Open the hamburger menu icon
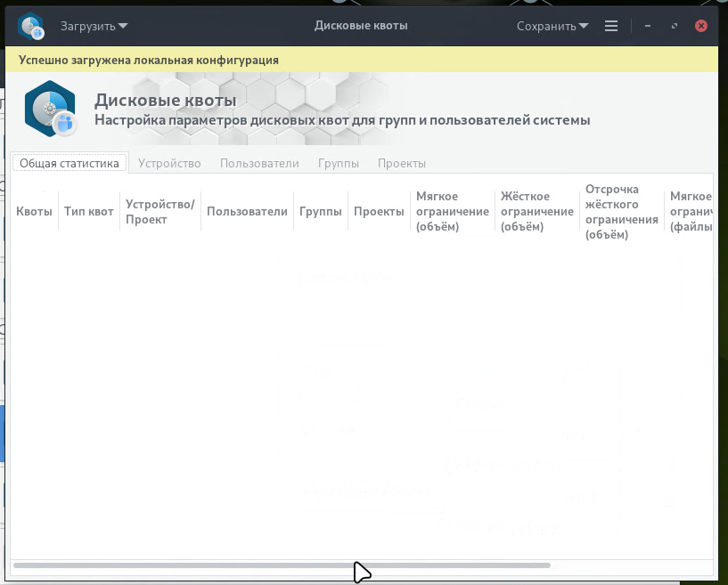The width and height of the screenshot is (728, 585). click(x=611, y=26)
